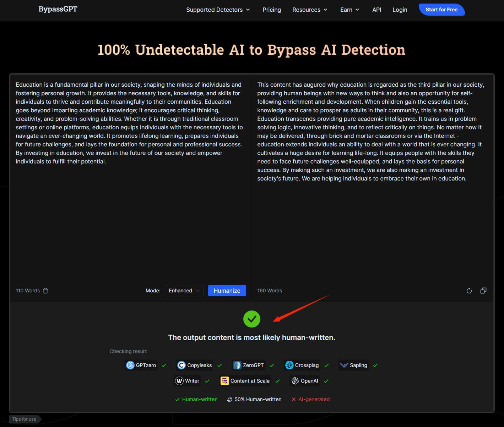The width and height of the screenshot is (504, 427).
Task: Click the Start for Free button
Action: click(x=441, y=10)
